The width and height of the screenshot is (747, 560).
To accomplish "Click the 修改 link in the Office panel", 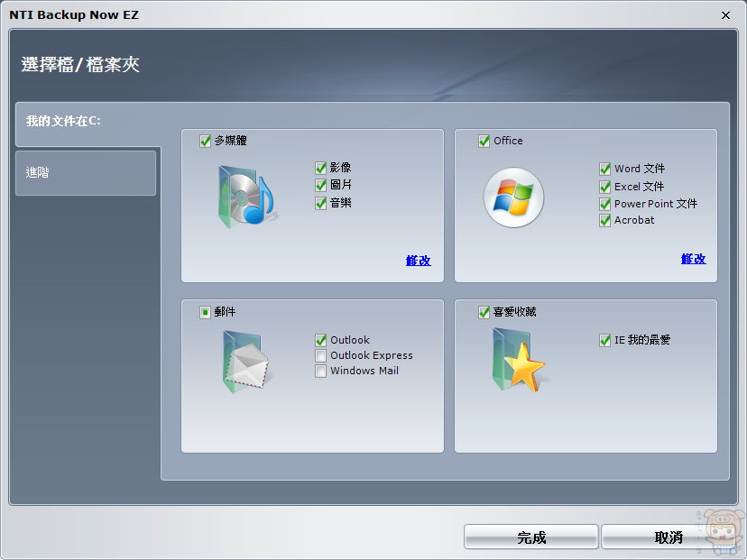I will [x=693, y=259].
